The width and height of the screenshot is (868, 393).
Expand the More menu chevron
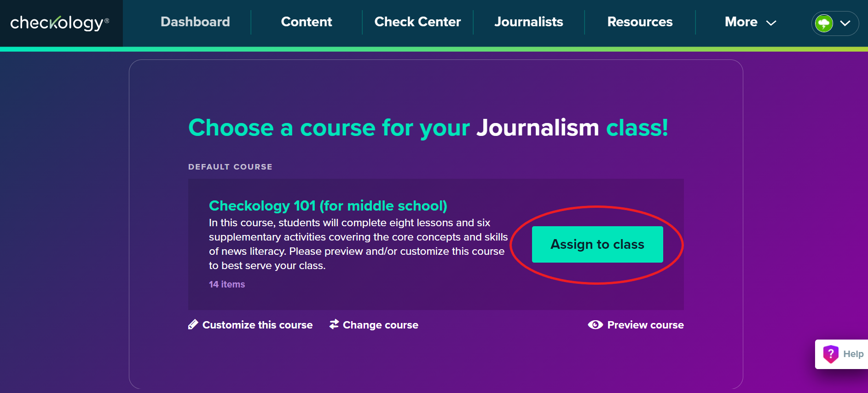771,23
